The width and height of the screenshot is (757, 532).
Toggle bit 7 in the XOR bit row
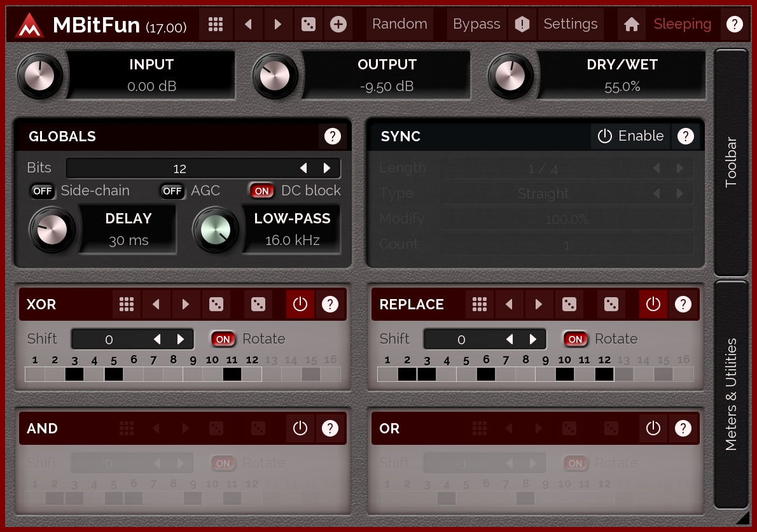click(153, 374)
